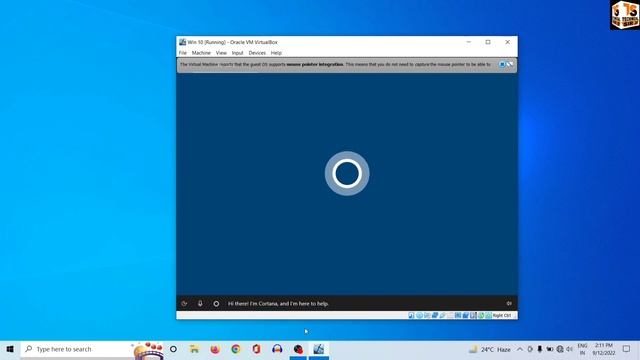Image resolution: width=640 pixels, height=360 pixels.
Task: Open the headphones app on taskbar
Action: pyautogui.click(x=277, y=349)
